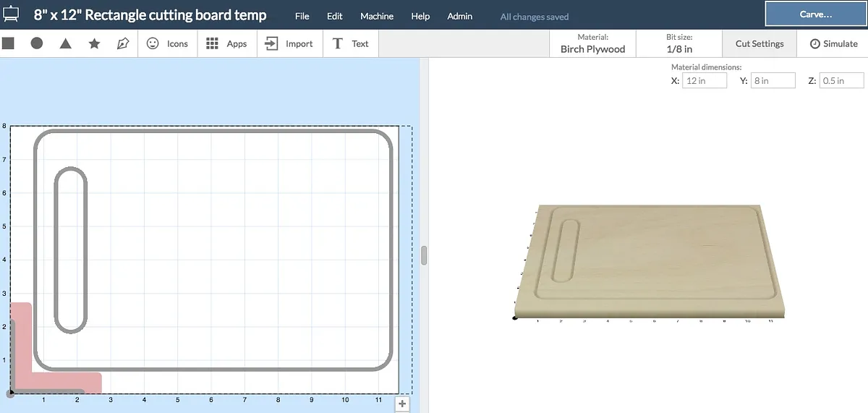Click the plus button below the canvas
The width and height of the screenshot is (868, 413).
pyautogui.click(x=403, y=404)
